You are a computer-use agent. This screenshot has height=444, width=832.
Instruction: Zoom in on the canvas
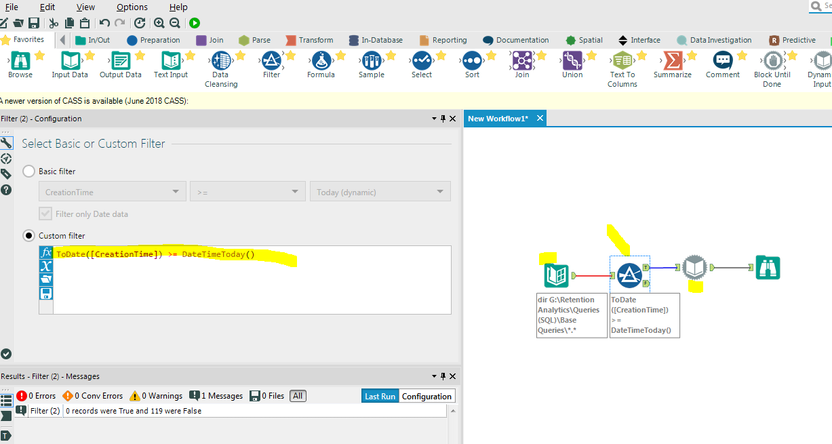pyautogui.click(x=159, y=23)
